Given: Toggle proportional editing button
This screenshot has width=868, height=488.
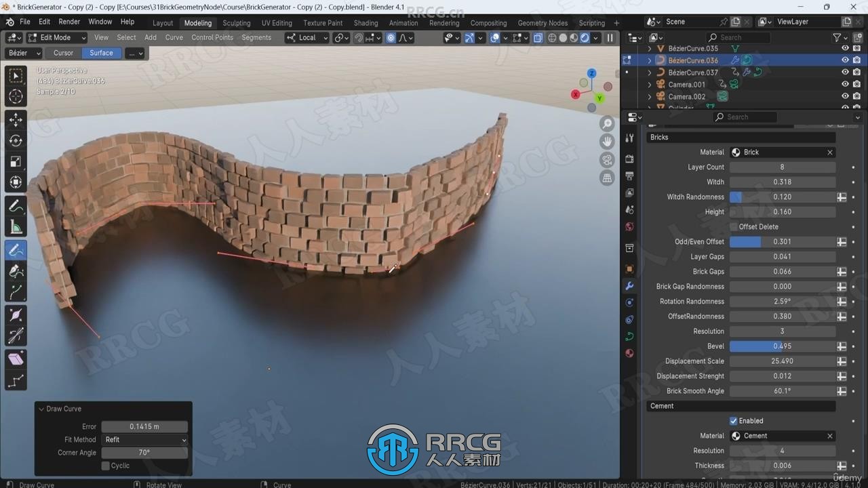Looking at the screenshot, I should point(391,38).
